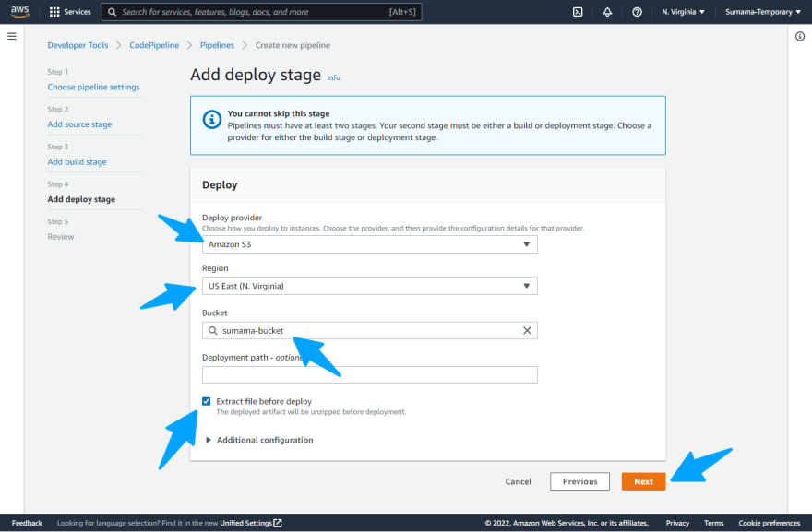
Task: Click the Info link beside heading
Action: click(333, 77)
